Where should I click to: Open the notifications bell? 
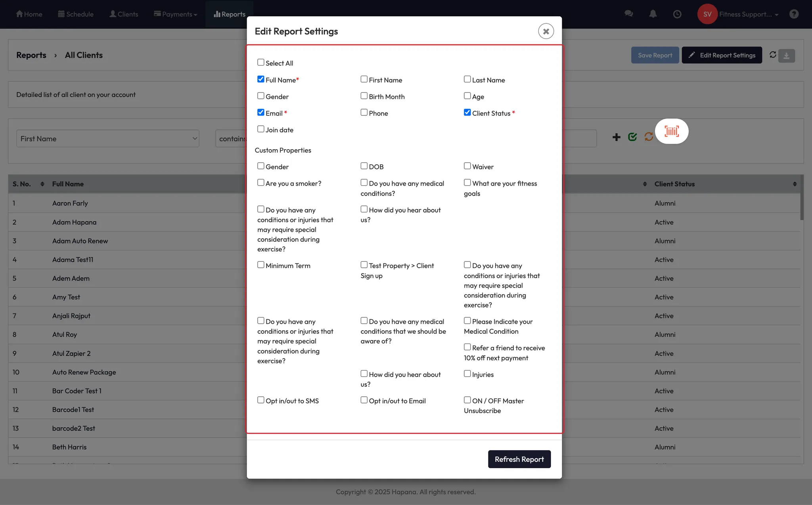click(653, 14)
